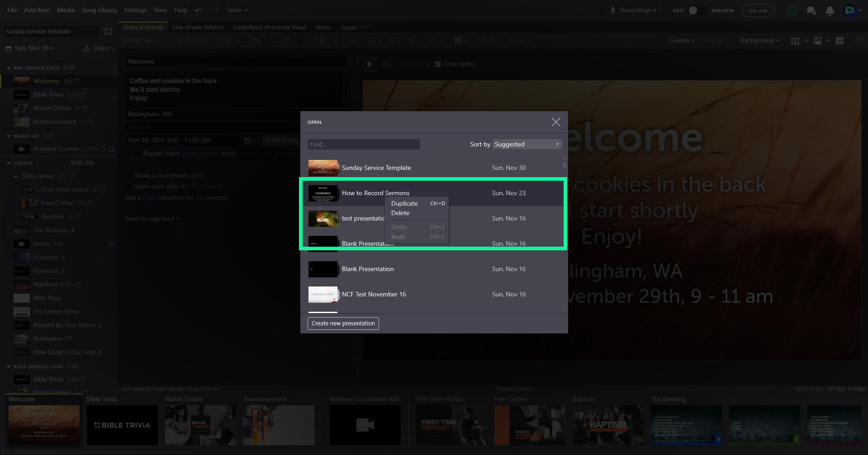868x455 pixels.
Task: Flip the Edit/Preview toggle switch
Action: tap(697, 10)
